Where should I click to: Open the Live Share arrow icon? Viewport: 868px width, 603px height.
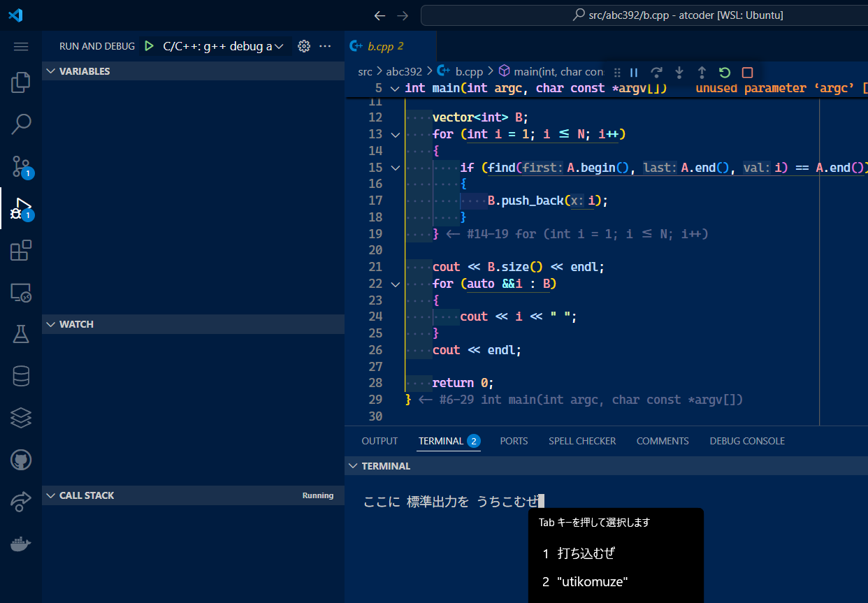[21, 502]
